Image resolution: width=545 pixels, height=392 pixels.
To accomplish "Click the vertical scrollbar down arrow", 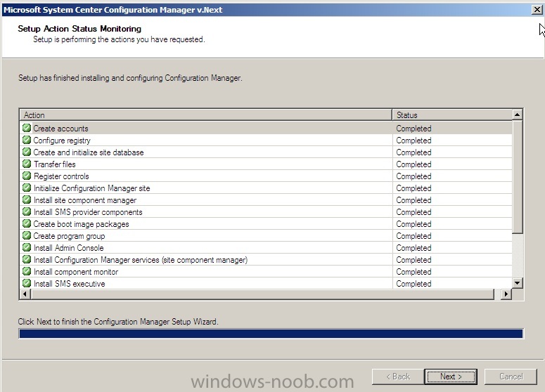I will (517, 283).
